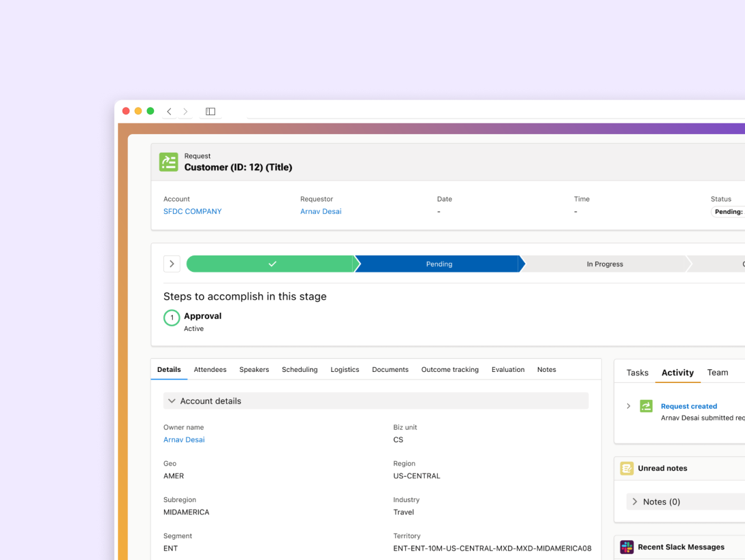Click the Approval step number circle
The image size is (745, 560).
pos(172,317)
